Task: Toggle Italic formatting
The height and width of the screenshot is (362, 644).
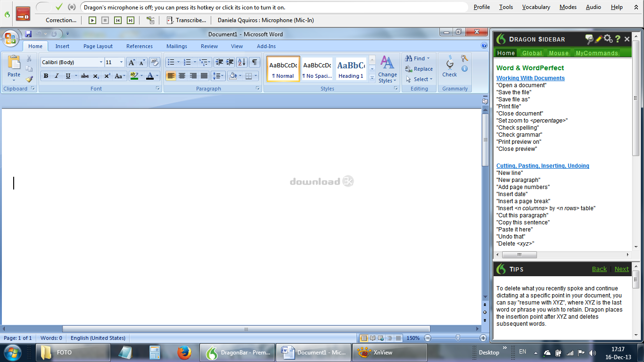Action: pyautogui.click(x=57, y=76)
